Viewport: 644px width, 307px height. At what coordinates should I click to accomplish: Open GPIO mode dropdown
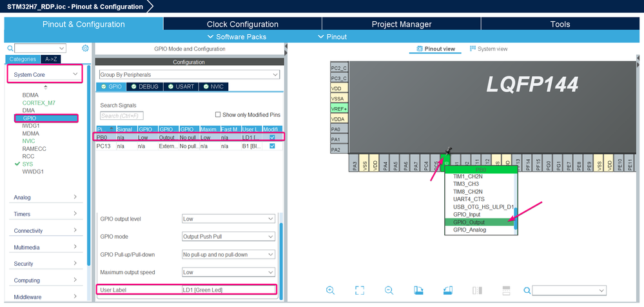coord(228,237)
